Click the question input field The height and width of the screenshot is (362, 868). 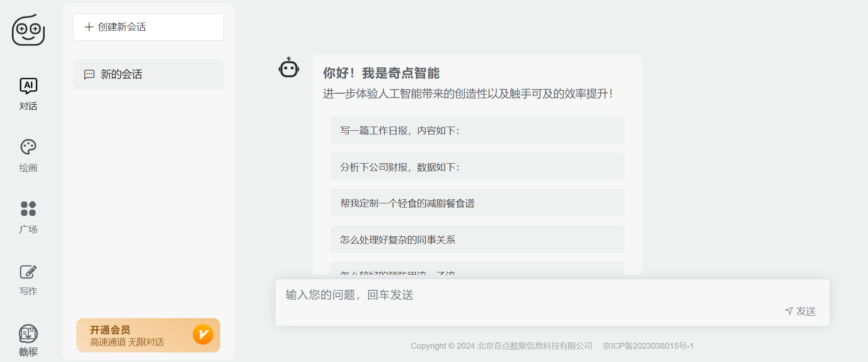(552, 303)
